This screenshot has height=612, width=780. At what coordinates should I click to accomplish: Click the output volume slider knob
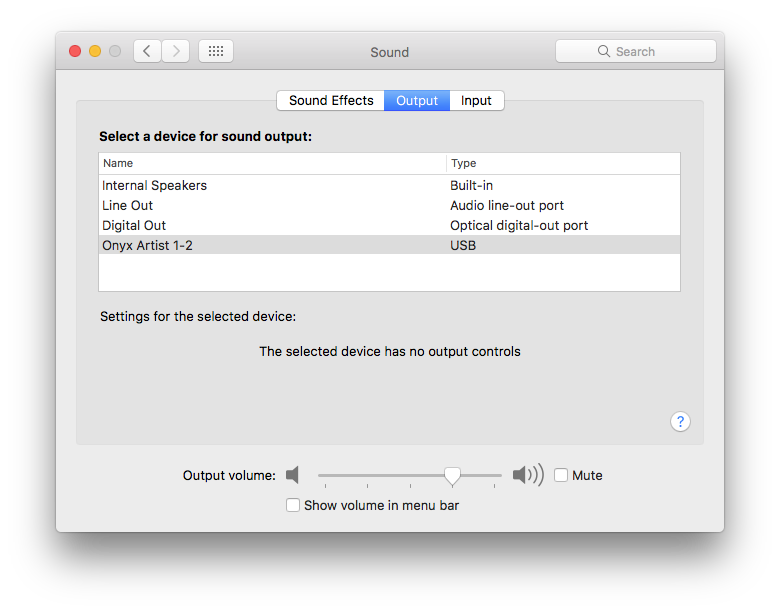tap(452, 475)
